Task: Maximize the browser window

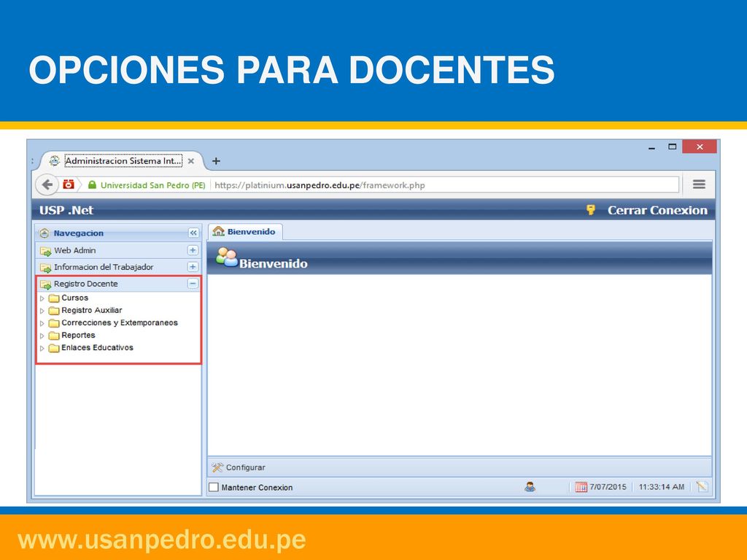Action: click(672, 147)
